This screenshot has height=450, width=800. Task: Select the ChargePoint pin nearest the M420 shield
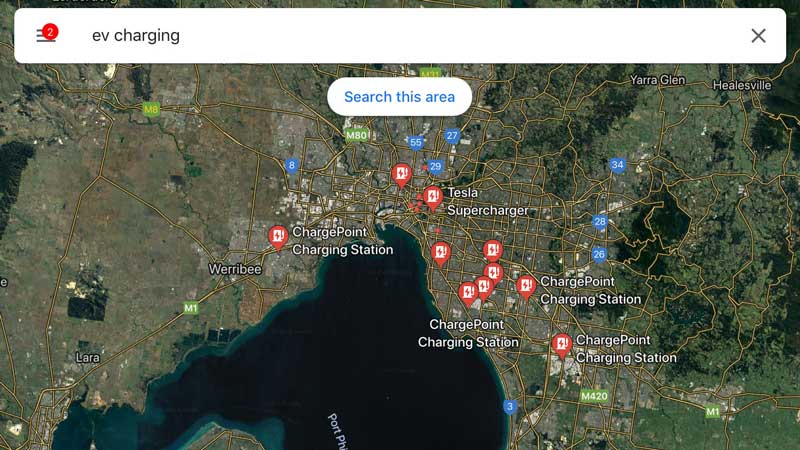pos(562,347)
